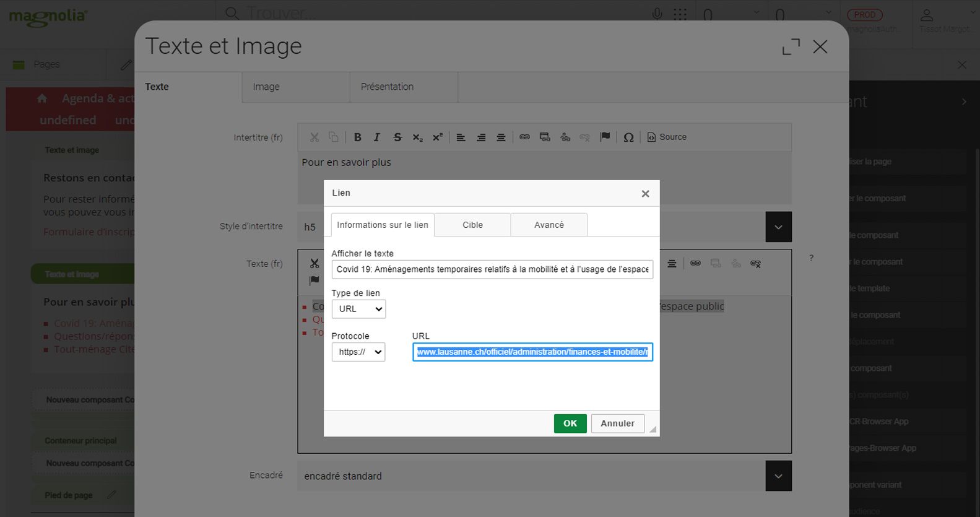Apply strikethrough in Intertitre toolbar

point(397,137)
